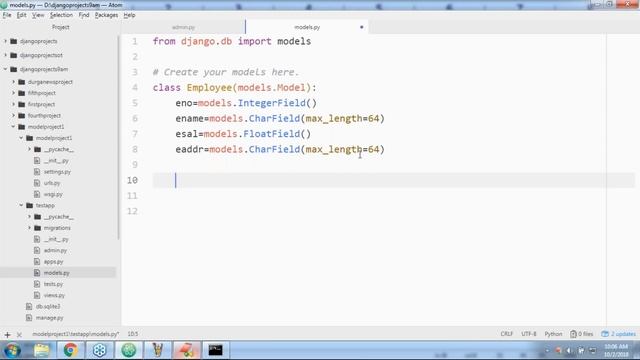Screen dimensions: 640x360
Task: Open the command prompt from the taskbar
Action: point(216,350)
